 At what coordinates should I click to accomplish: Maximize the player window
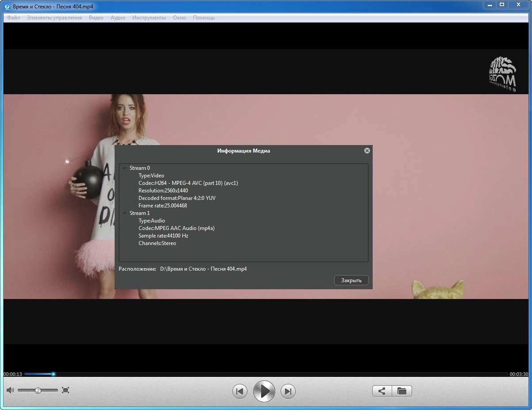[x=501, y=4]
